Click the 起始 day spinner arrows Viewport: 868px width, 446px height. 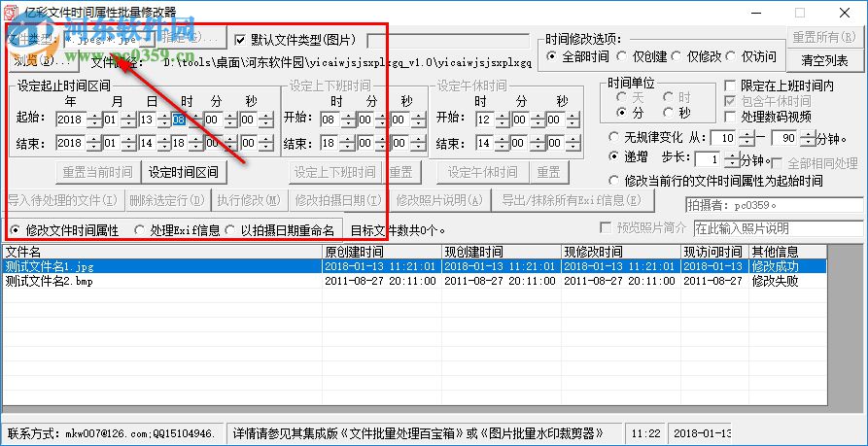click(164, 120)
